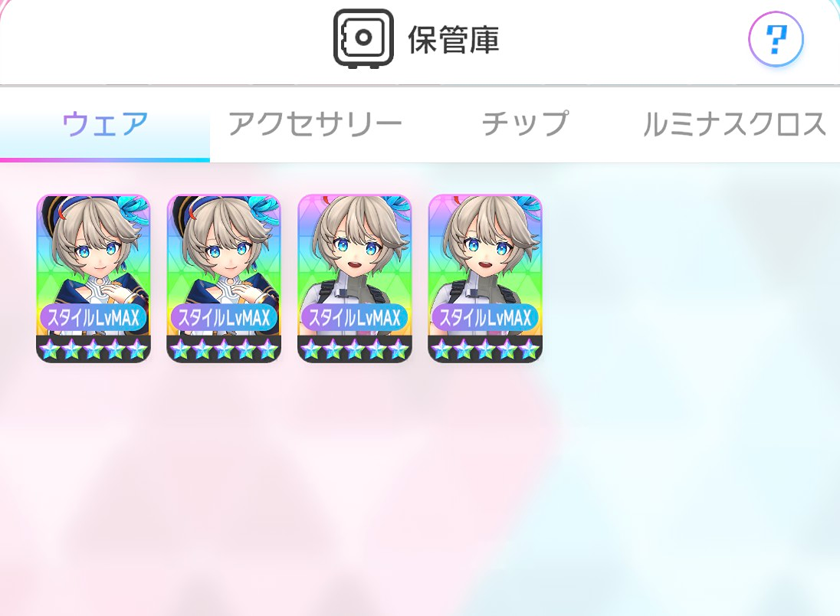The width and height of the screenshot is (840, 616).
Task: Click スタイルLvMAX badge on the third card
Action: [x=355, y=318]
